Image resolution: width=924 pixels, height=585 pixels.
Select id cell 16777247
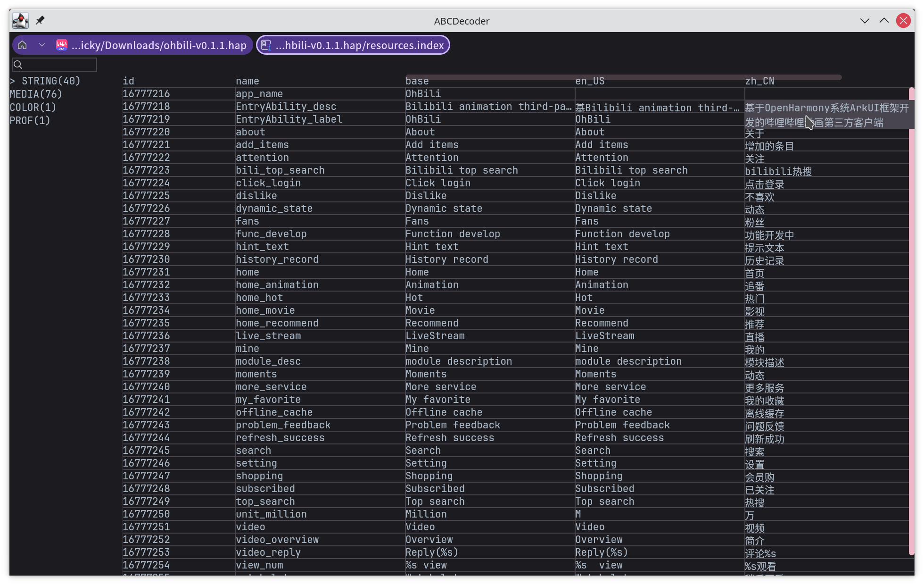pos(179,476)
